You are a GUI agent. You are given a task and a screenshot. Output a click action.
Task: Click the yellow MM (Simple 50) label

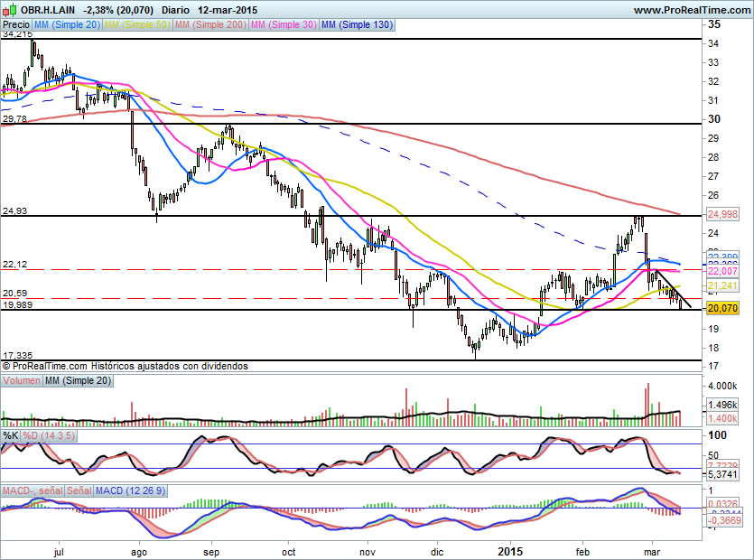(x=137, y=25)
